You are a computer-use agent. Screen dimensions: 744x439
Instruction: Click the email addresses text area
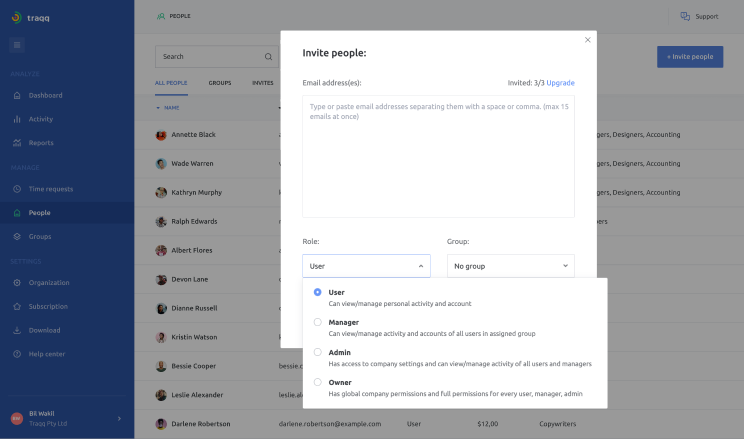(438, 156)
